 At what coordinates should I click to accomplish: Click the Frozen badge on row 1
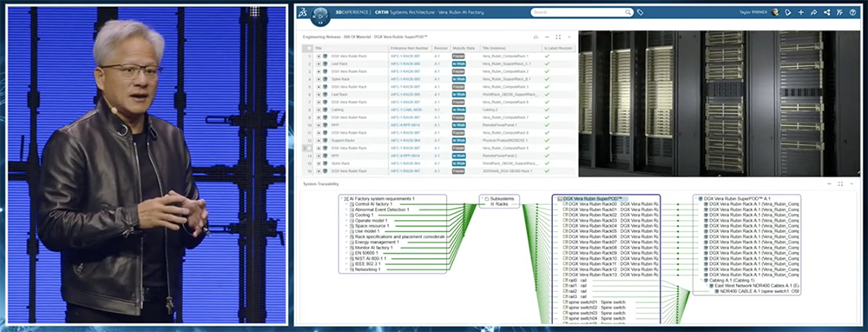pyautogui.click(x=458, y=56)
